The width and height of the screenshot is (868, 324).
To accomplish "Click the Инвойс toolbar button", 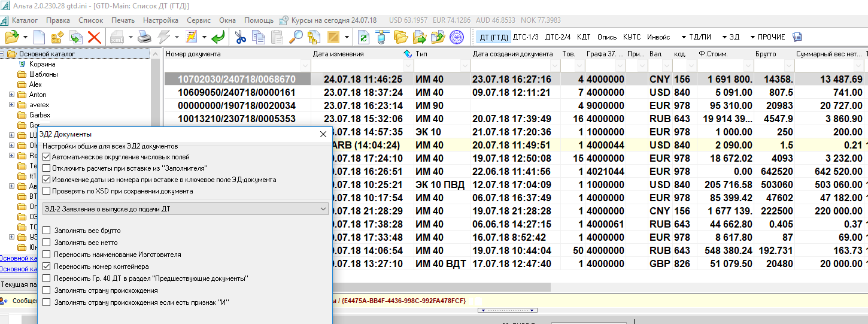I will [658, 37].
